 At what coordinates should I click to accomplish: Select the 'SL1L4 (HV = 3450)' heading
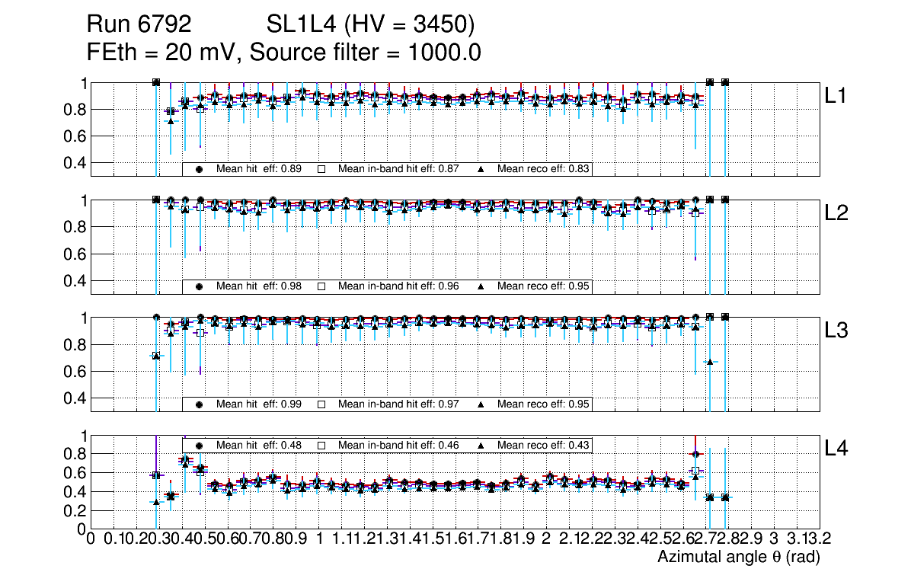[371, 26]
